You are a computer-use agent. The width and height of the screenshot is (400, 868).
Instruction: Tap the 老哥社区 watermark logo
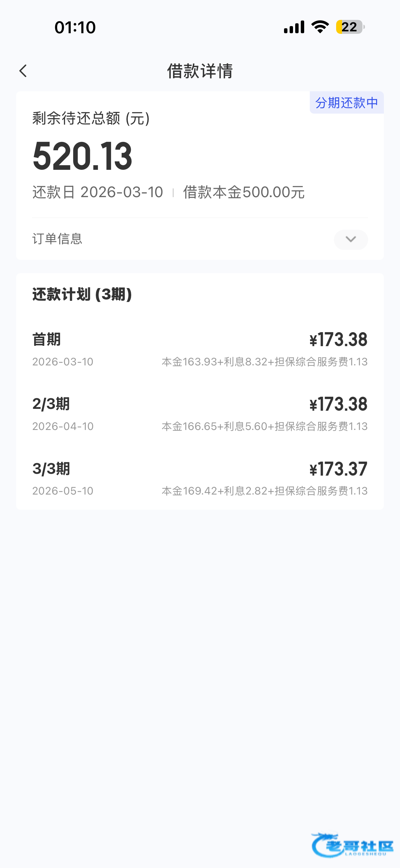point(352,844)
